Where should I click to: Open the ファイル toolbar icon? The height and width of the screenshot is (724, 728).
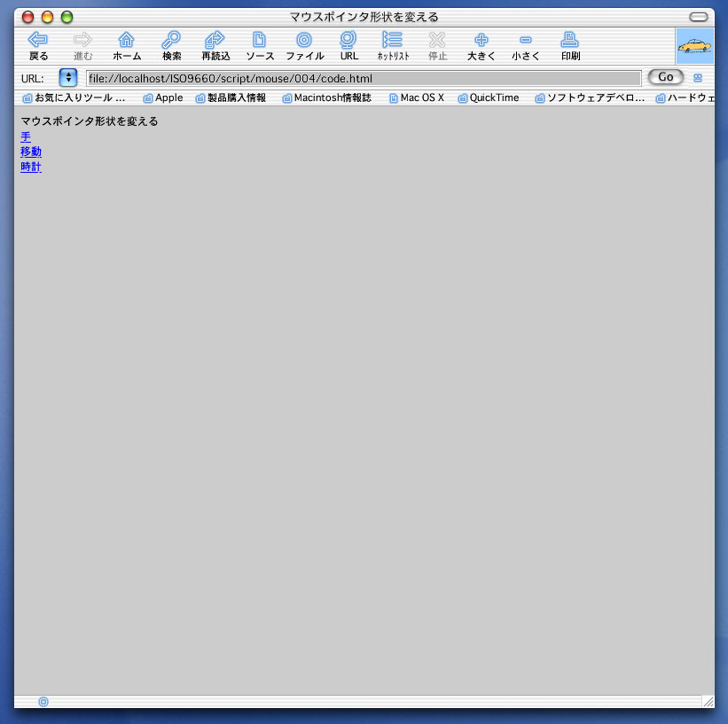pyautogui.click(x=304, y=40)
